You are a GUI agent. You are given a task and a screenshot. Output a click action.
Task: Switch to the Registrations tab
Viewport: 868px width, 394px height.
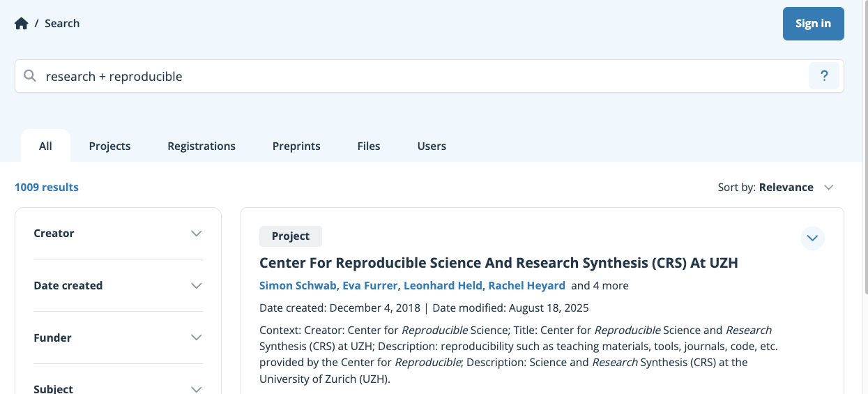point(201,146)
